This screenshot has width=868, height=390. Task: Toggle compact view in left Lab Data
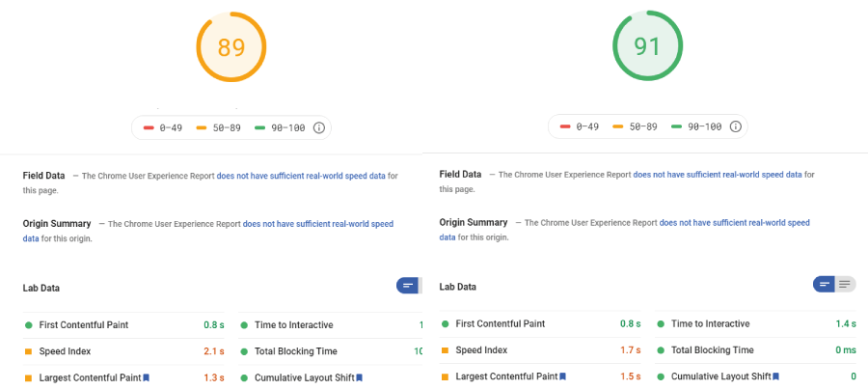click(408, 286)
